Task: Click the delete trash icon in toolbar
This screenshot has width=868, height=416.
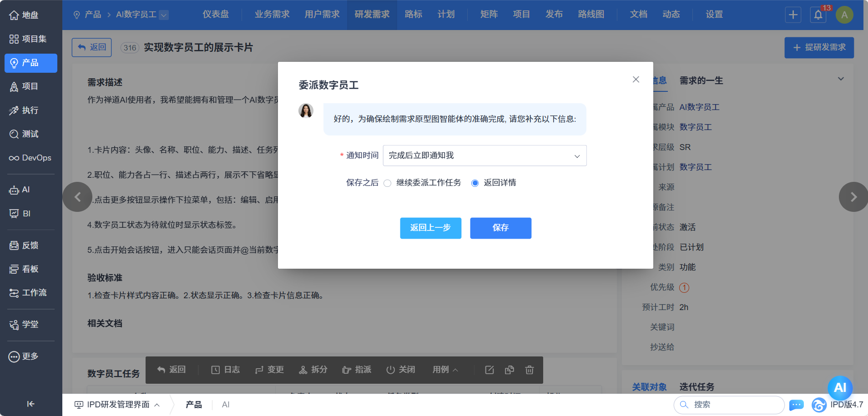Action: click(x=529, y=370)
